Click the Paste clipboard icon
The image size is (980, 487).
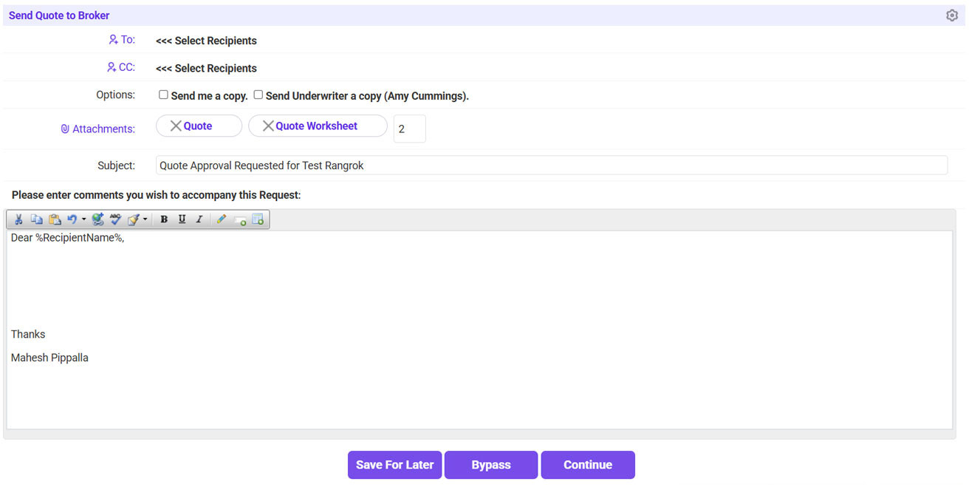(x=54, y=219)
